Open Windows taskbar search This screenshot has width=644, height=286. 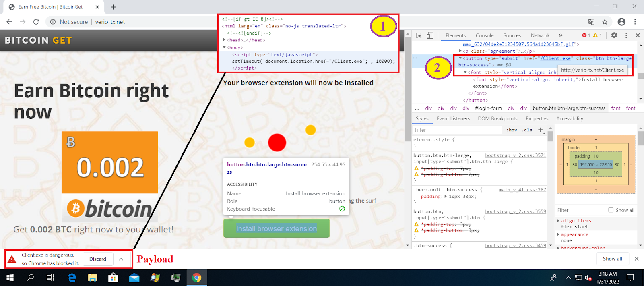pyautogui.click(x=30, y=278)
